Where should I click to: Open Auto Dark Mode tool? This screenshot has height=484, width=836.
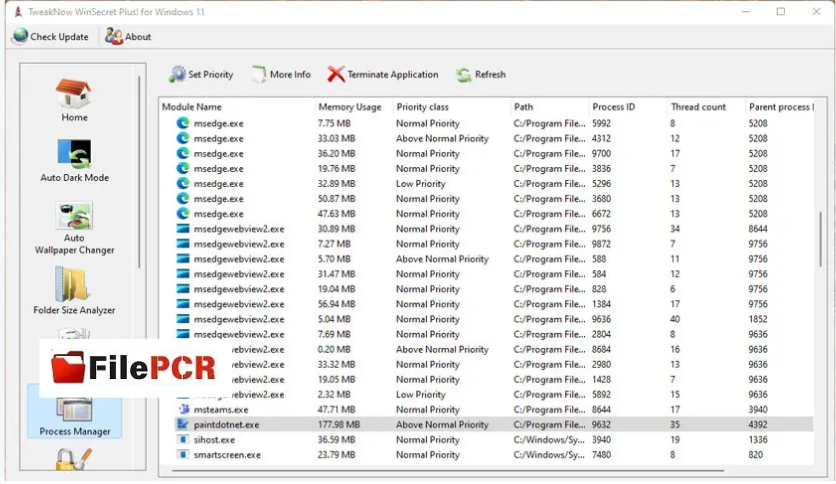[x=74, y=161]
